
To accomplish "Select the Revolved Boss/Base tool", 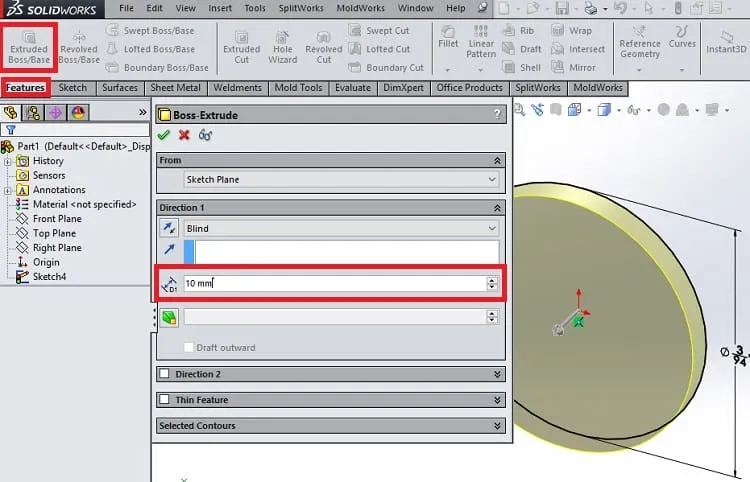I will [79, 47].
